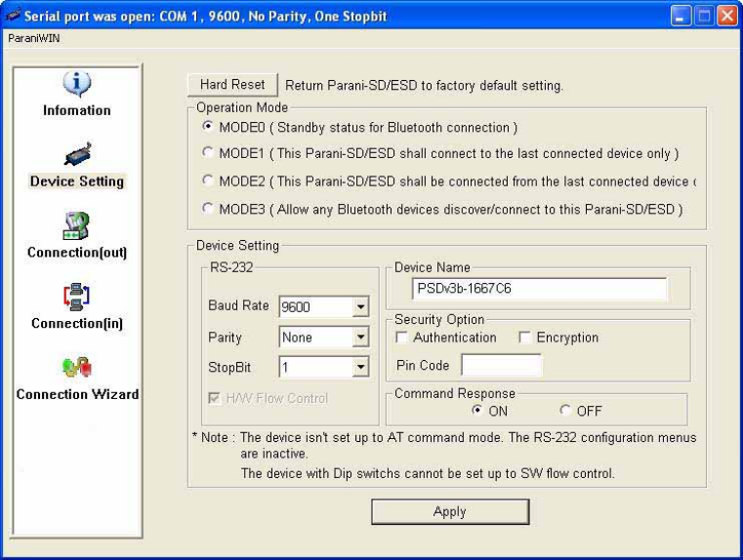Select MODE0 standby operation mode

(x=208, y=127)
